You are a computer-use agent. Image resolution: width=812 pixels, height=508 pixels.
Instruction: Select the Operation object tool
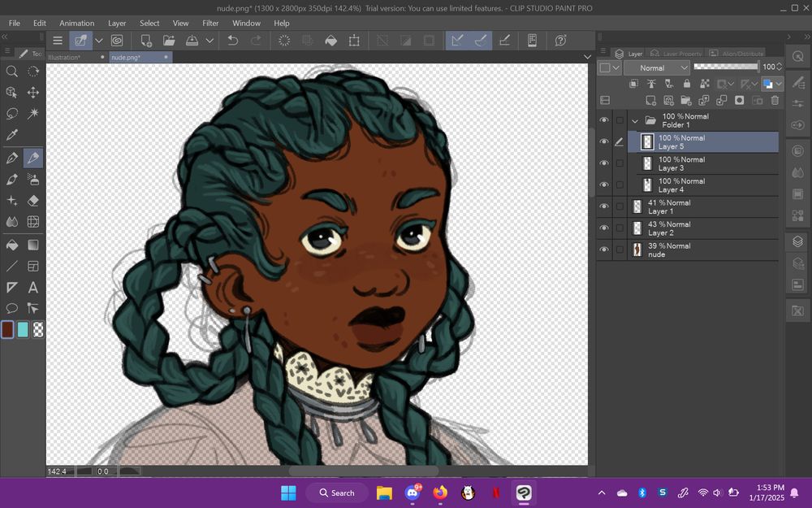pyautogui.click(x=11, y=93)
